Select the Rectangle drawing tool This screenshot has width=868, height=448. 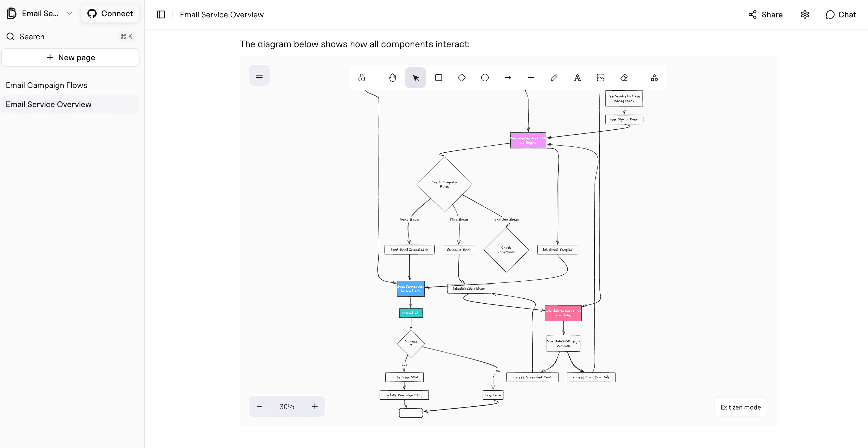click(x=438, y=78)
